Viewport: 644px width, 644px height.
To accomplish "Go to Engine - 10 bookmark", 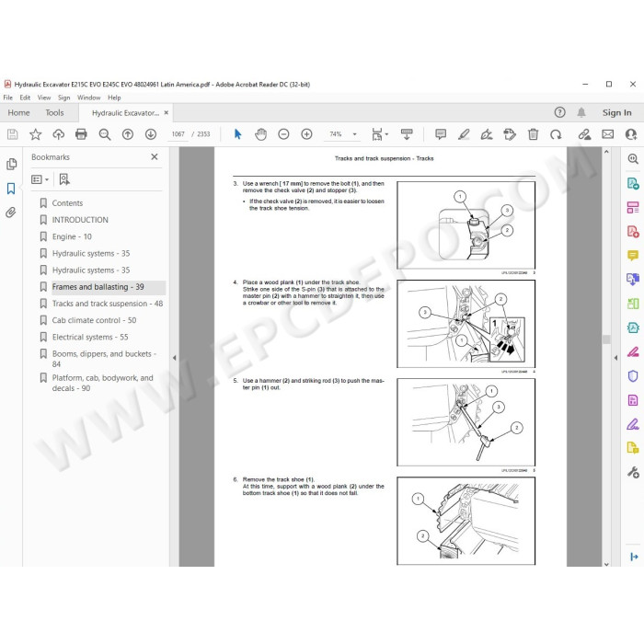I will (72, 237).
